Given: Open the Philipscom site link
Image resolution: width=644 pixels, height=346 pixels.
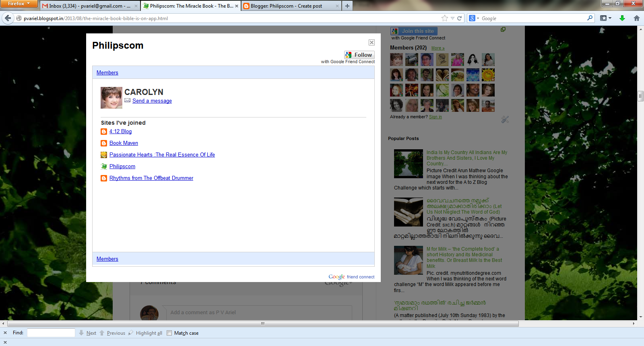Looking at the screenshot, I should click(122, 167).
